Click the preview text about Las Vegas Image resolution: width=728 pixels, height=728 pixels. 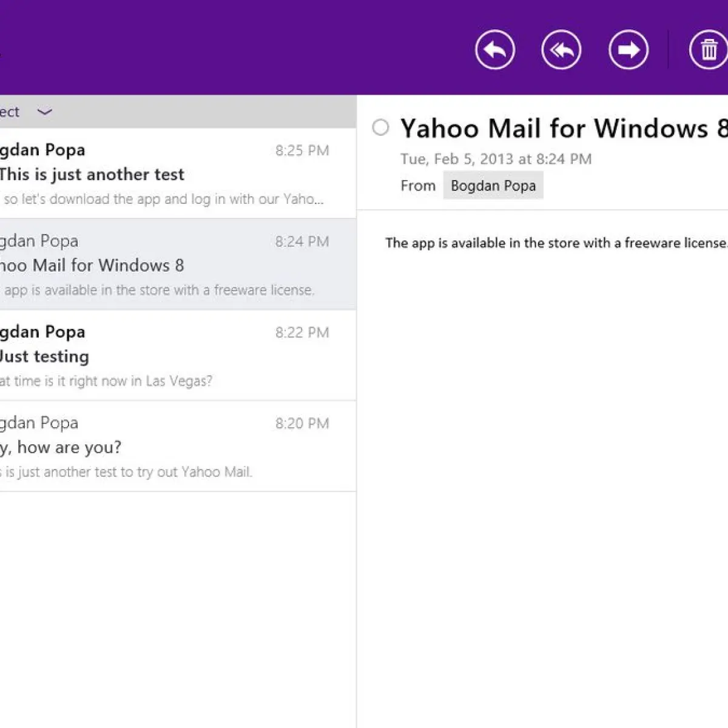pos(106,381)
